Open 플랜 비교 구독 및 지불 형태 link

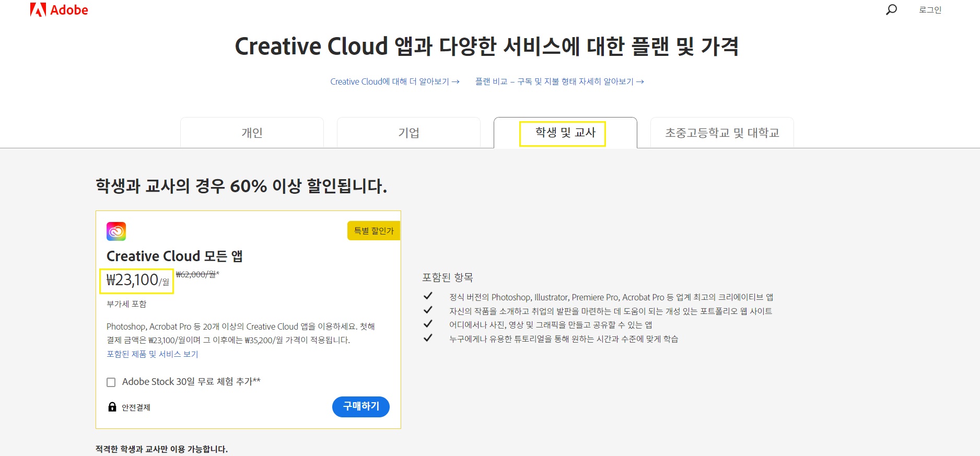[x=559, y=81]
